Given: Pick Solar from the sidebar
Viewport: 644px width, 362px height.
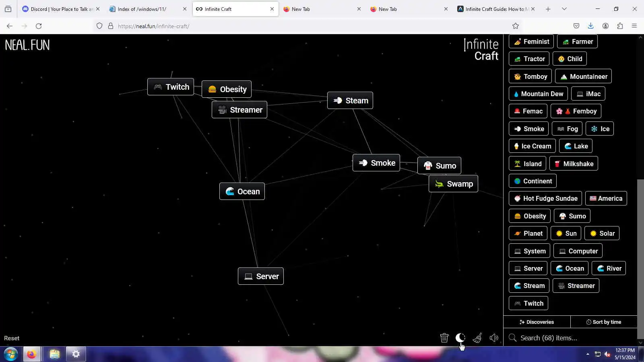Looking at the screenshot, I should [x=602, y=233].
